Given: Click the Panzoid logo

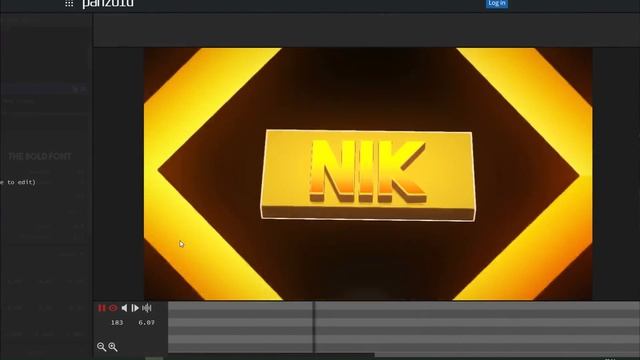Looking at the screenshot, I should tap(108, 4).
